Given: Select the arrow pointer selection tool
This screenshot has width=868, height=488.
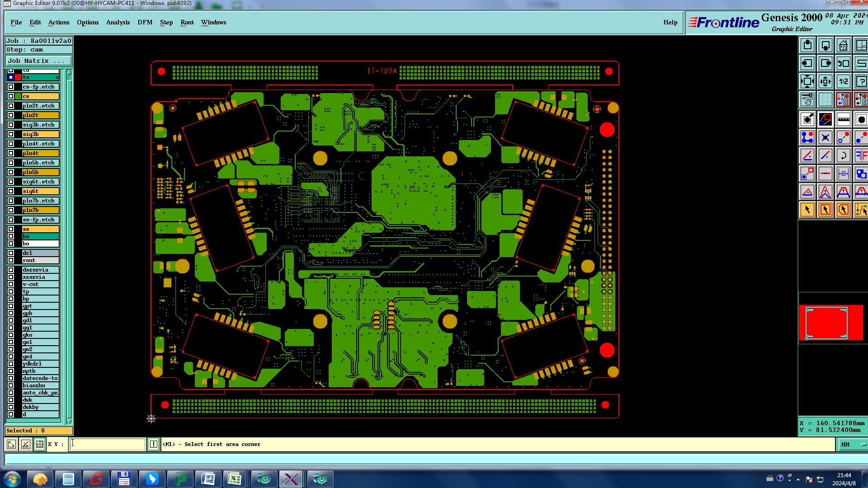Looking at the screenshot, I should point(807,210).
